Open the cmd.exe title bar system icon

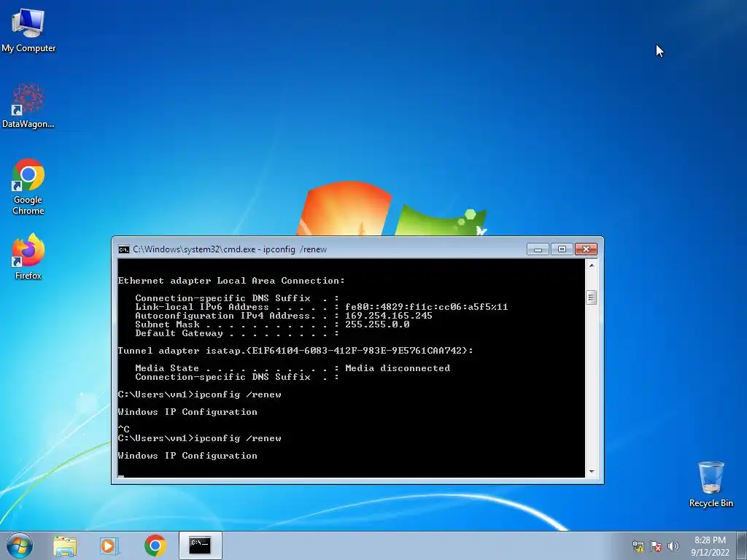coord(124,249)
